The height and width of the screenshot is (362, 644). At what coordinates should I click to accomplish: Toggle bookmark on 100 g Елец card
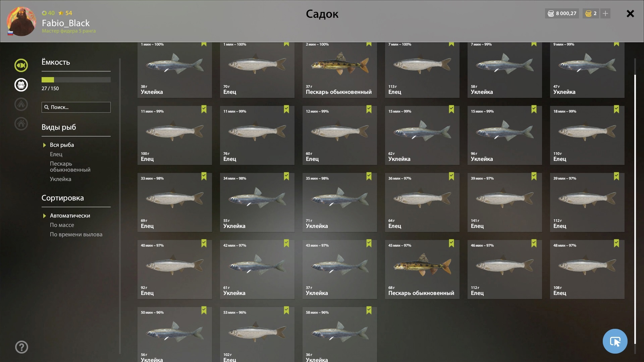point(204,109)
